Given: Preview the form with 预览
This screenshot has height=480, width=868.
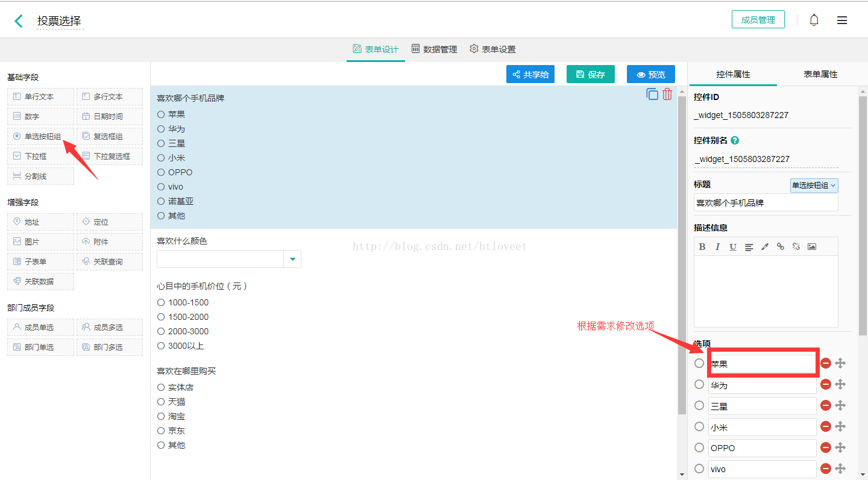Looking at the screenshot, I should pos(651,75).
